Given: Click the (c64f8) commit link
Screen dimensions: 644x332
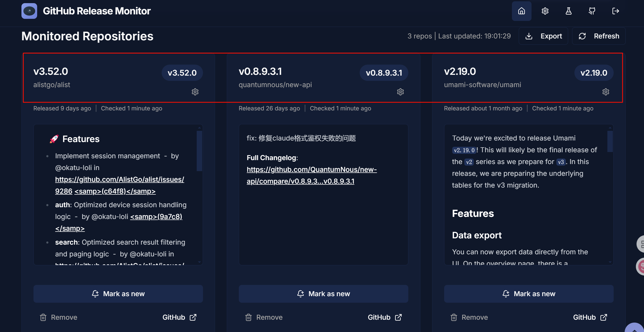Looking at the screenshot, I should (115, 191).
